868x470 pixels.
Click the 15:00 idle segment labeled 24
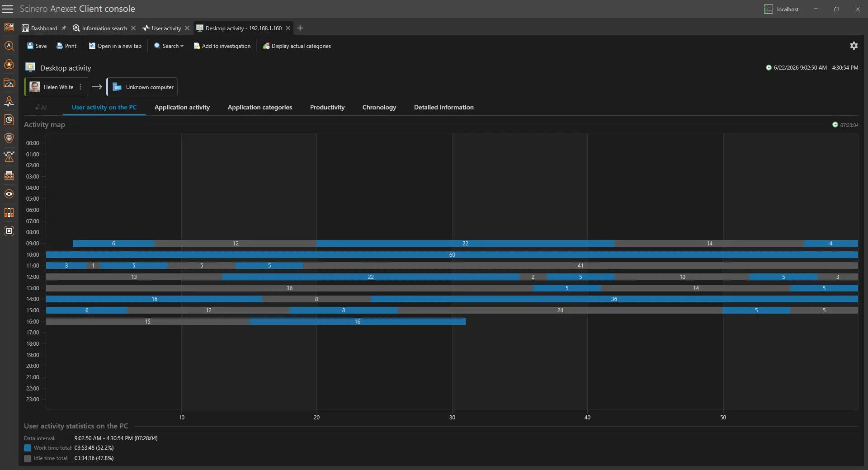point(560,310)
